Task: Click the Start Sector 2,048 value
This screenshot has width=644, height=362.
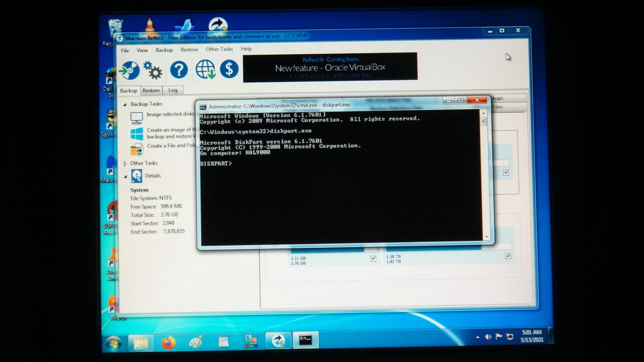Action: click(168, 223)
